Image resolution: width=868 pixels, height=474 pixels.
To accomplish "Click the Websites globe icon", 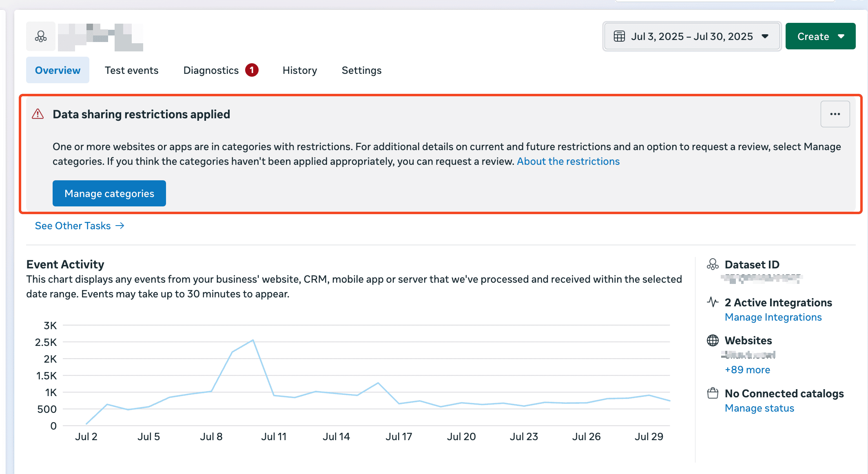I will [713, 340].
